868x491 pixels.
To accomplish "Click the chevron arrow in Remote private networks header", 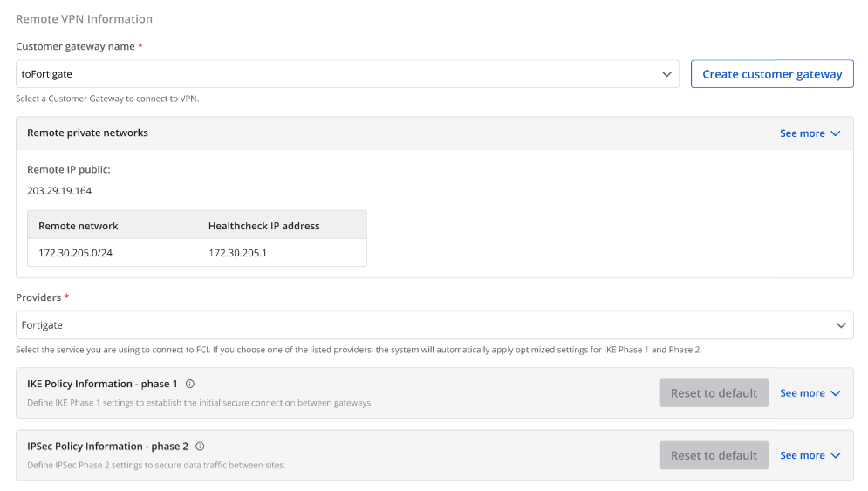I will (x=835, y=133).
